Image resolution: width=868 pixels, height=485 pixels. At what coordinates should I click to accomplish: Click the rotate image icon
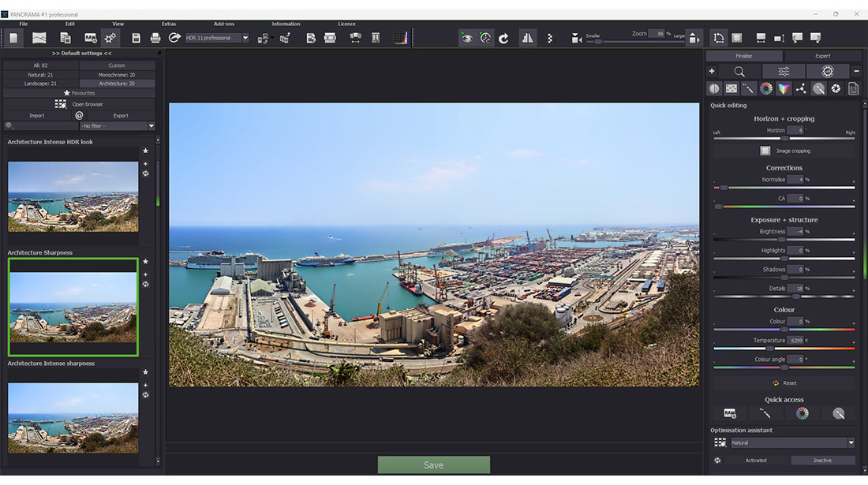click(503, 37)
